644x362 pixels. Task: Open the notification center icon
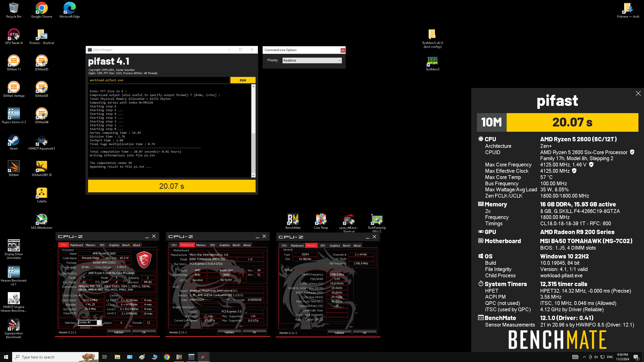pos(636,357)
